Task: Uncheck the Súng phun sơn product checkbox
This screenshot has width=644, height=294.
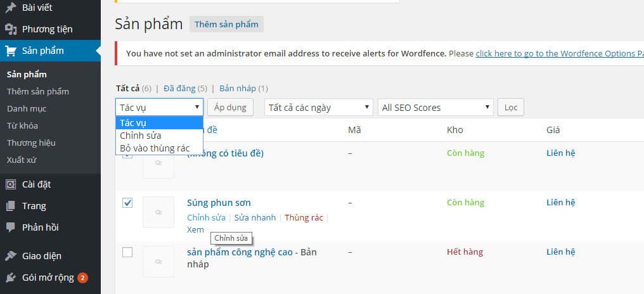Action: [127, 203]
